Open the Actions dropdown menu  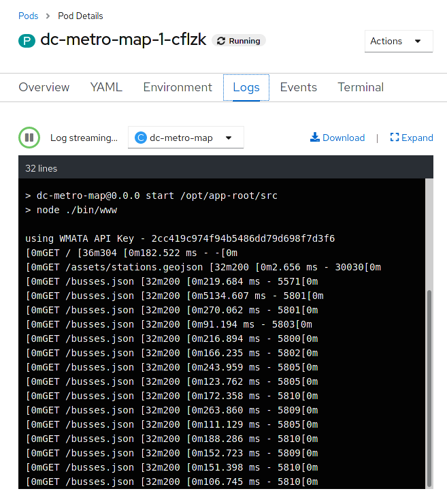(x=399, y=42)
